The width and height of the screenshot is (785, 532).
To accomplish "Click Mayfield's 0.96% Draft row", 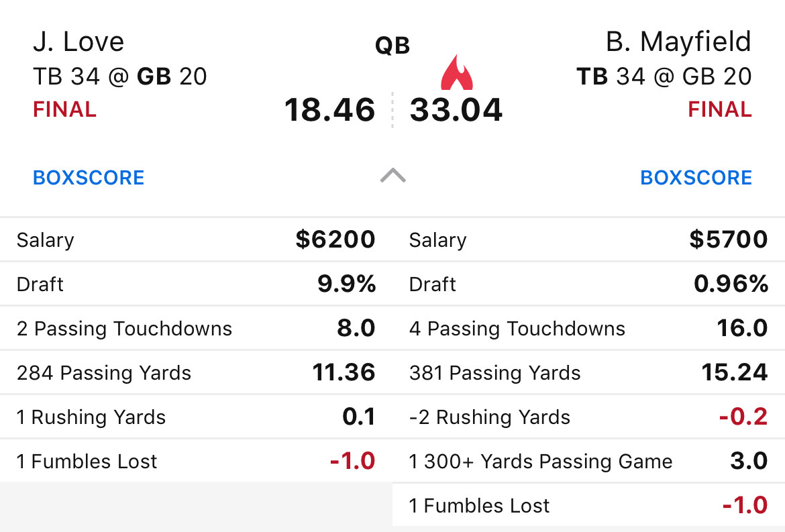I will pos(589,284).
